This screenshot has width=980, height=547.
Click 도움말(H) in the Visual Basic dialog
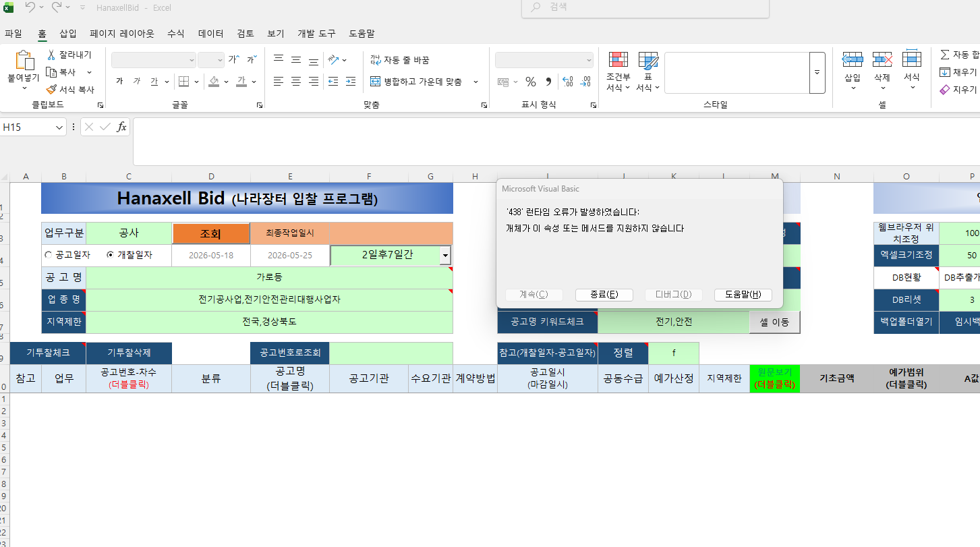743,295
